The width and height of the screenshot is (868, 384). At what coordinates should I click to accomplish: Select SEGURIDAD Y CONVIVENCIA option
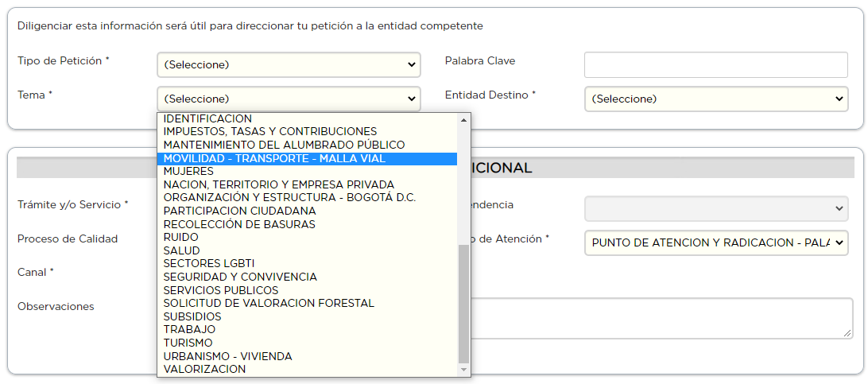click(x=240, y=277)
